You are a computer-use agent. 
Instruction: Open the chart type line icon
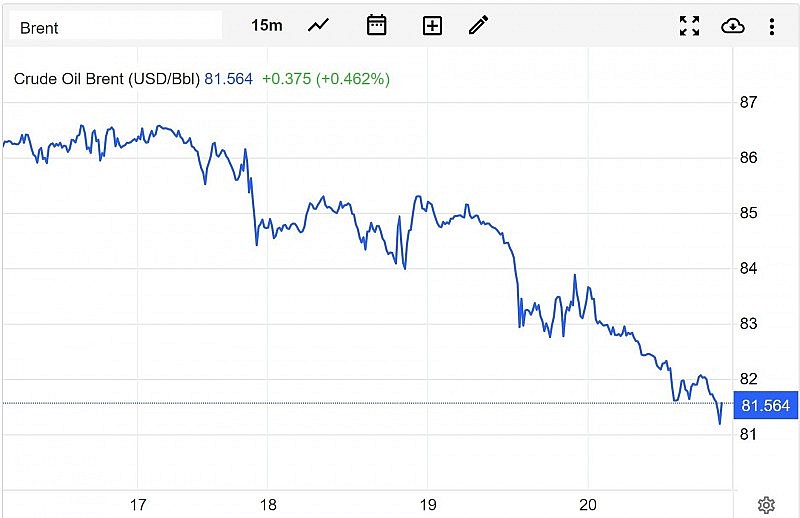[x=318, y=25]
